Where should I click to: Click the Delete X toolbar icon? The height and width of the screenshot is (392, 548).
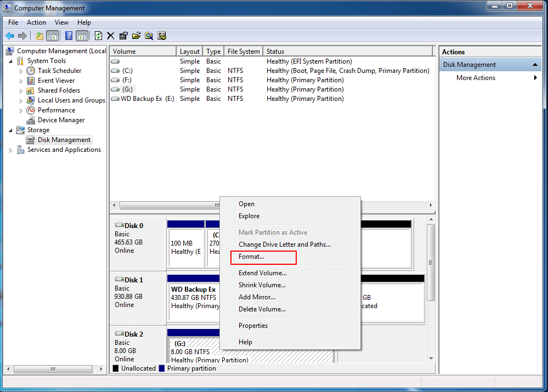111,36
